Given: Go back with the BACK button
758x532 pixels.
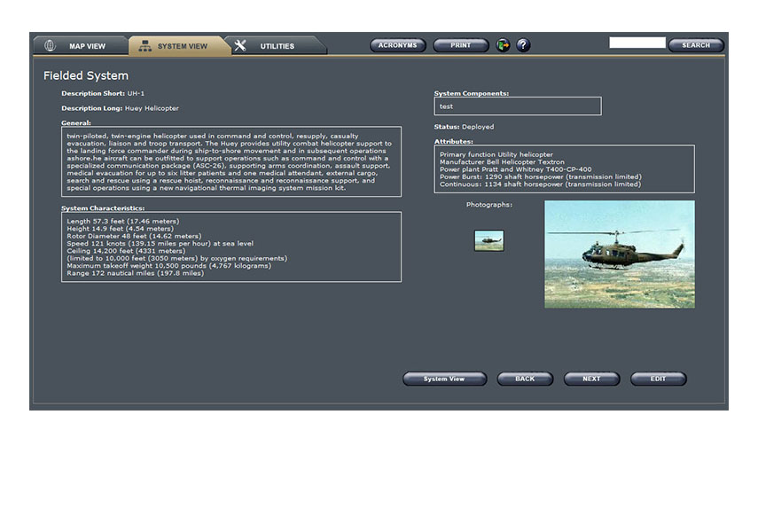Looking at the screenshot, I should point(525,379).
